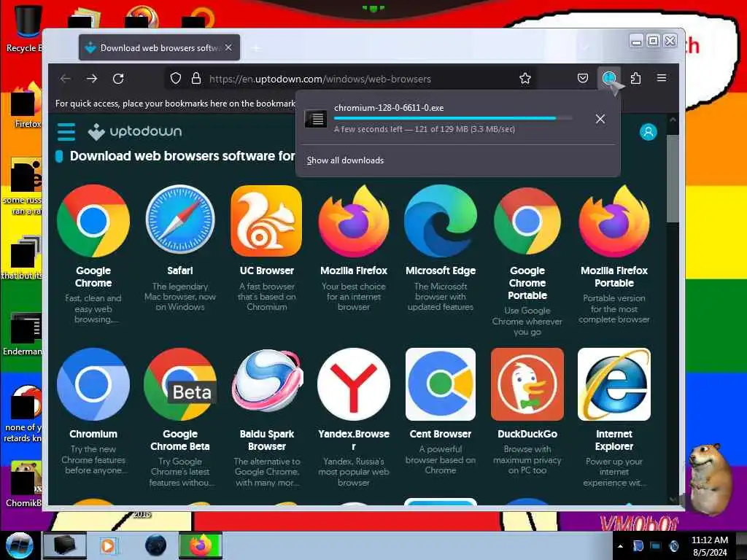This screenshot has width=747, height=560.
Task: Open the Firefox hamburger application menu
Action: coord(661,77)
